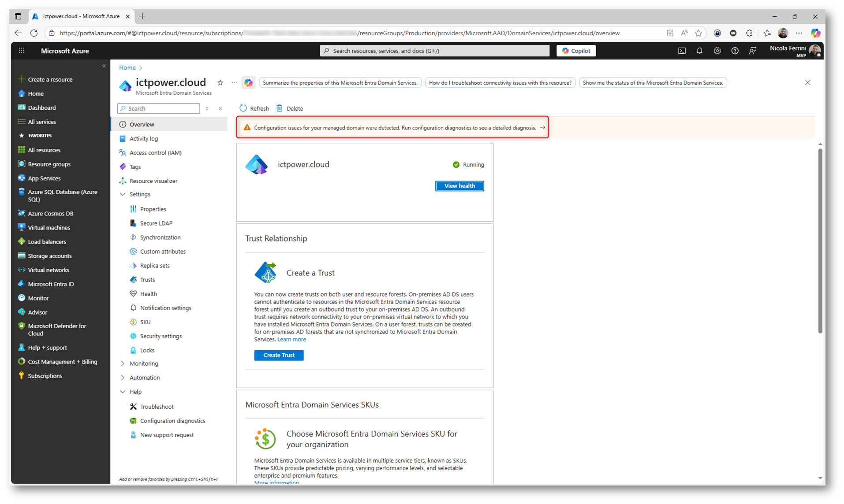Click the Delete toolbar button

tap(290, 108)
